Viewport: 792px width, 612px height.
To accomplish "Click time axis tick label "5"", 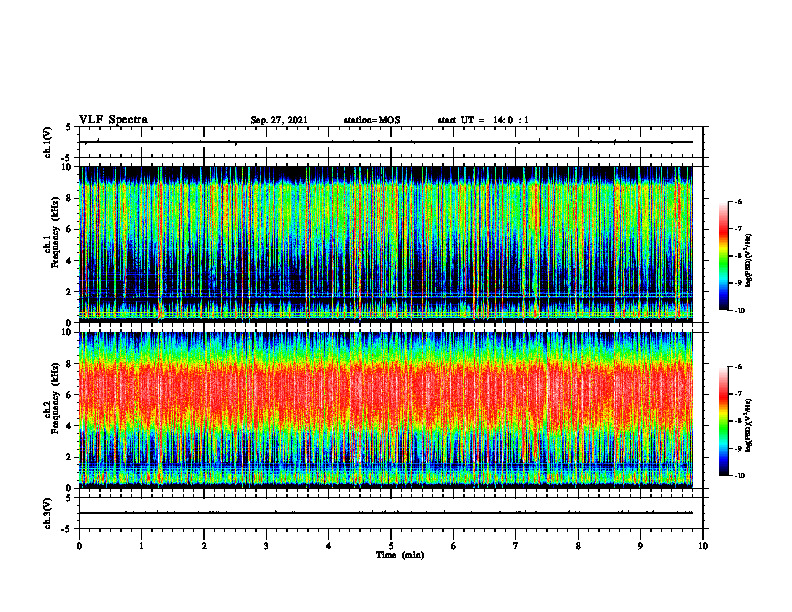I will tap(391, 546).
